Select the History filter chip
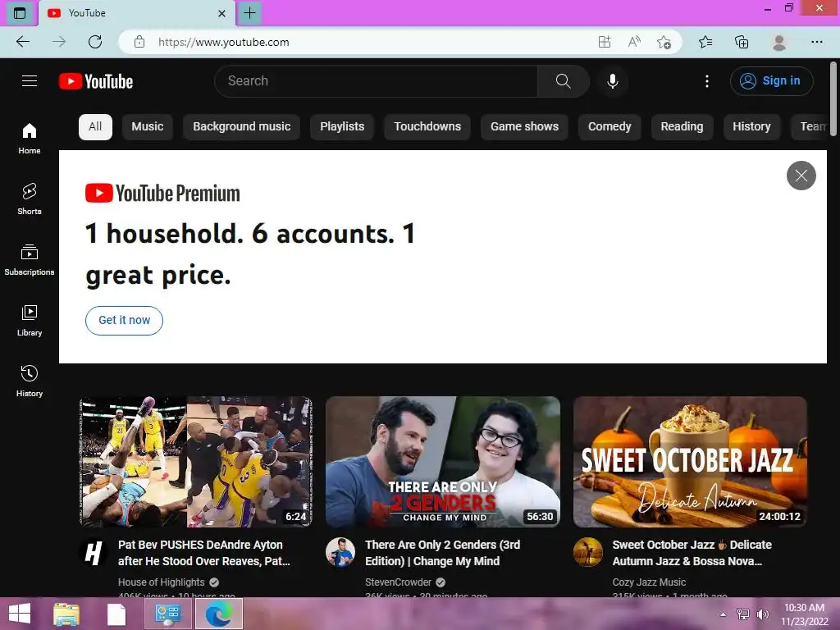This screenshot has height=630, width=840. tap(751, 126)
